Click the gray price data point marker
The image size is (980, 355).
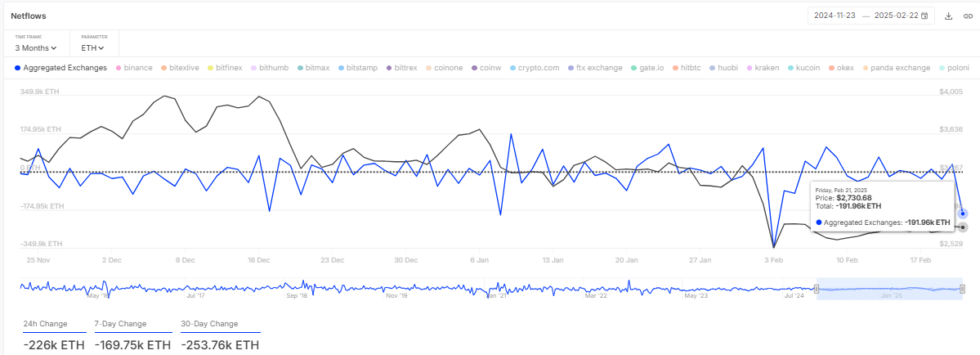tap(964, 227)
